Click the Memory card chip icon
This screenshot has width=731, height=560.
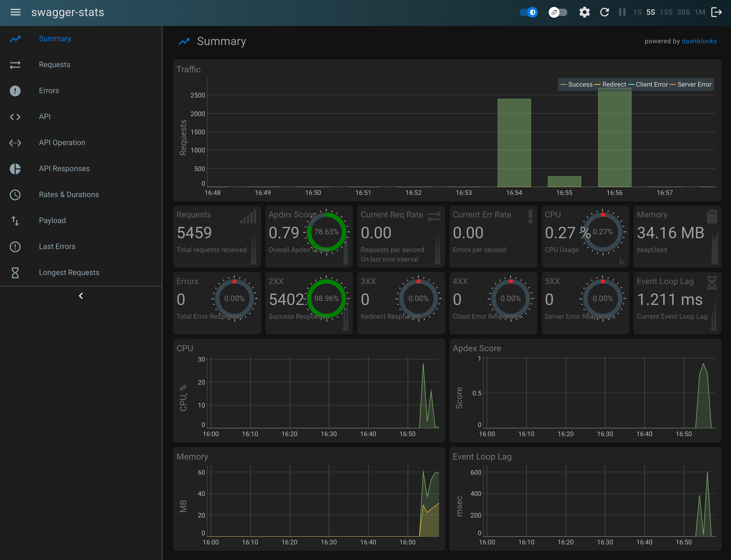point(712,217)
